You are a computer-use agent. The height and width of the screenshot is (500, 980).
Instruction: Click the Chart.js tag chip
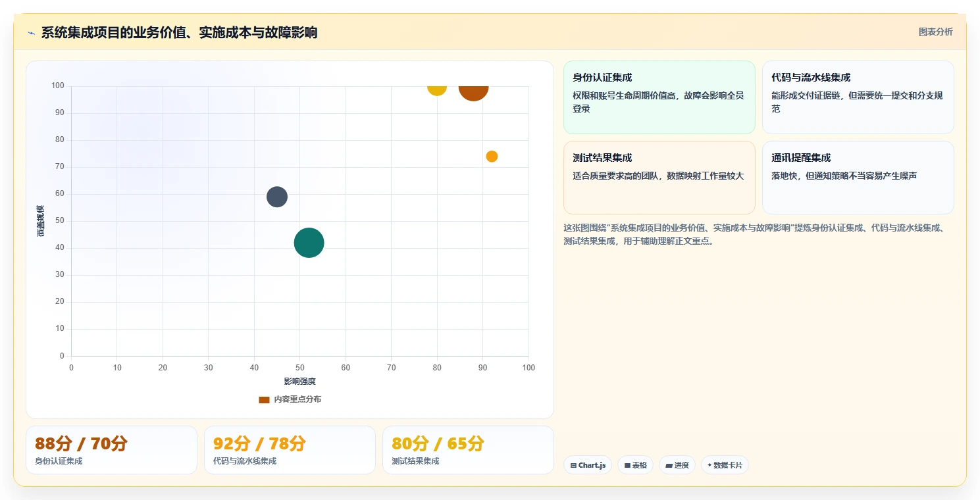[588, 465]
